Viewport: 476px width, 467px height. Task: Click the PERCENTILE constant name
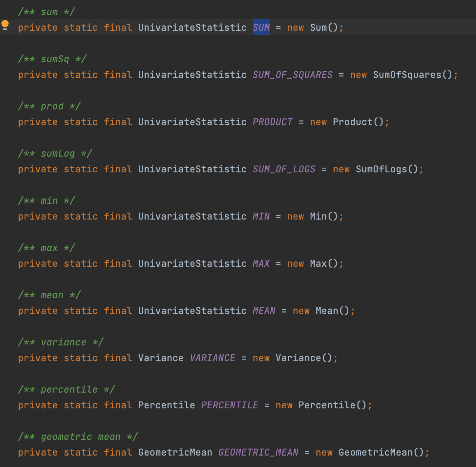[229, 405]
